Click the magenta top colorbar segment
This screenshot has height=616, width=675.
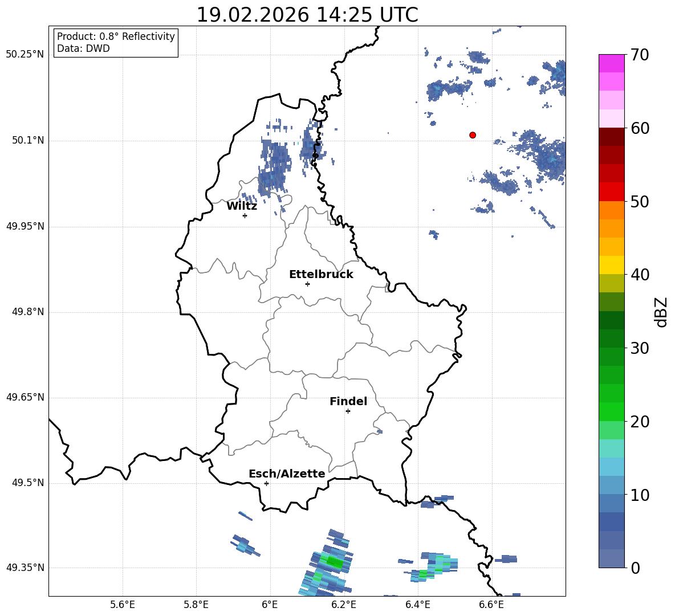[611, 63]
